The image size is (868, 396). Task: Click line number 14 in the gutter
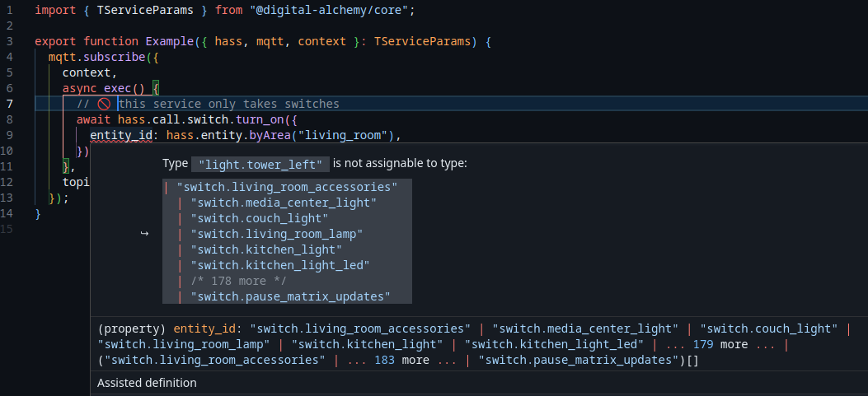8,213
